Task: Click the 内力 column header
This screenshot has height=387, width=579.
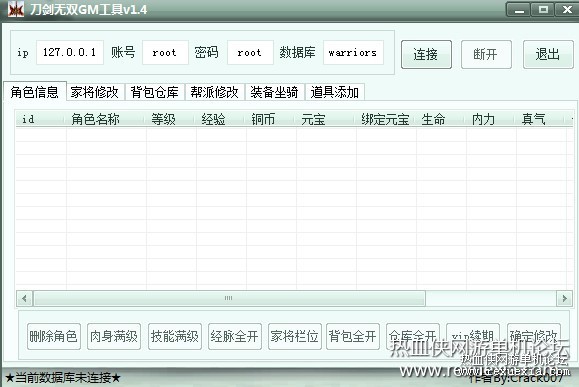Action: tap(491, 119)
